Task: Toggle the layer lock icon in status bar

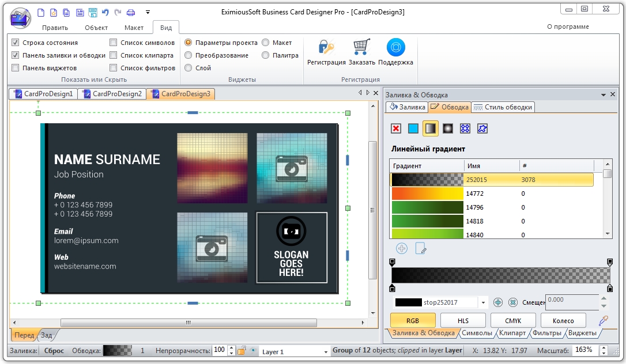Action: pos(242,351)
